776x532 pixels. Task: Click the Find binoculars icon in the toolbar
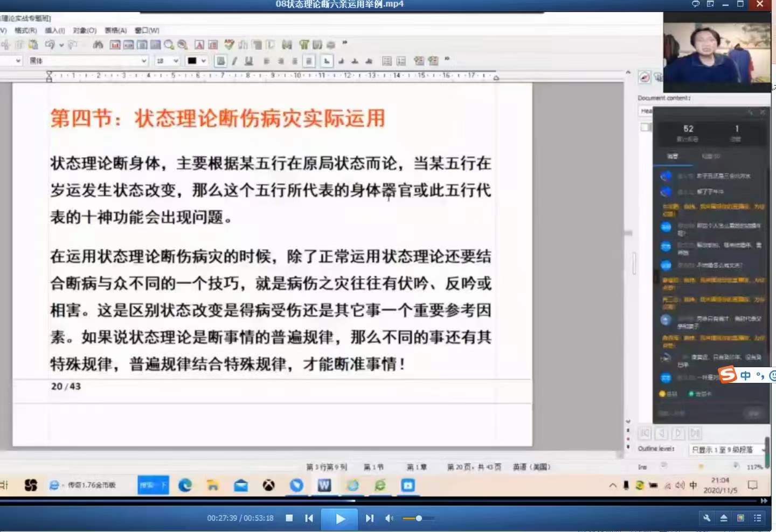[x=98, y=45]
